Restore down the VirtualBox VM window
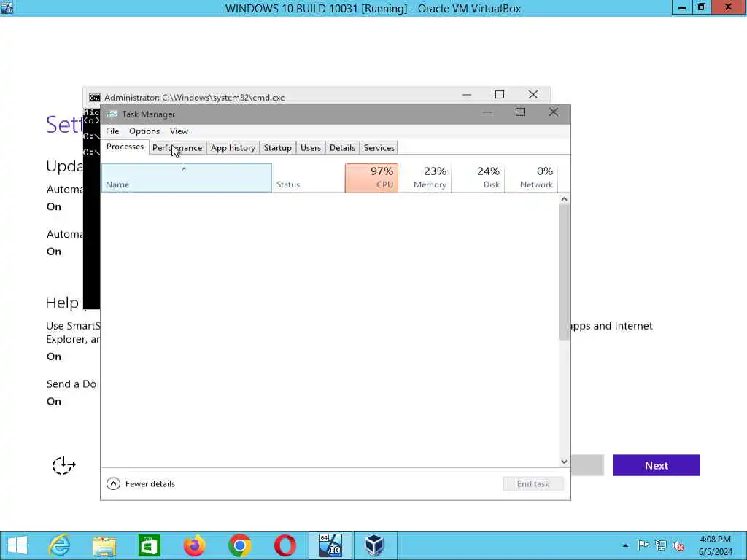This screenshot has height=560, width=747. coord(701,7)
